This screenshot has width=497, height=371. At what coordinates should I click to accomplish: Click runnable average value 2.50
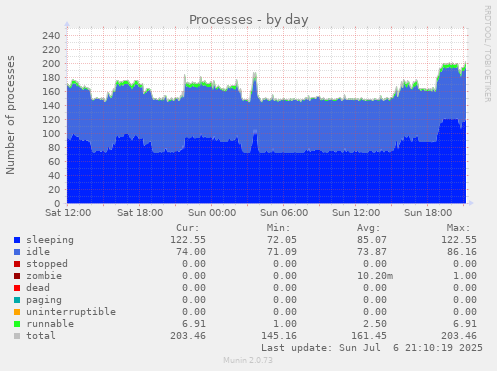point(375,324)
